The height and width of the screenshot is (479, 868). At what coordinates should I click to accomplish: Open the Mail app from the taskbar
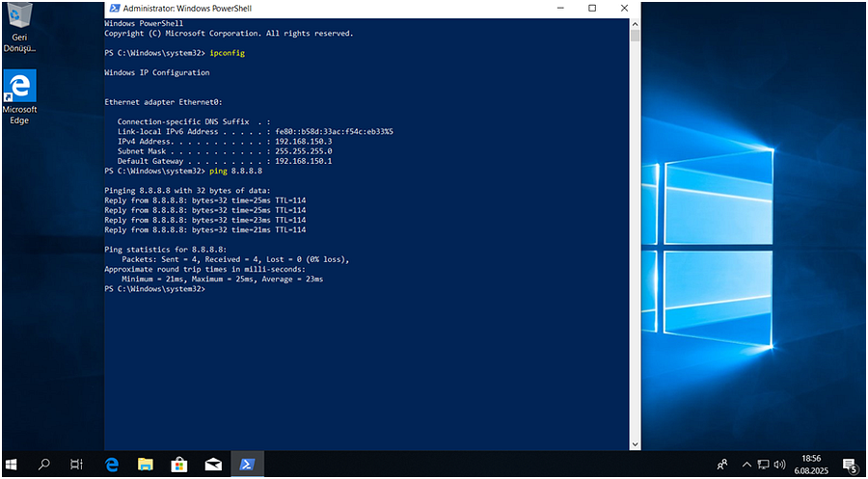pos(213,465)
